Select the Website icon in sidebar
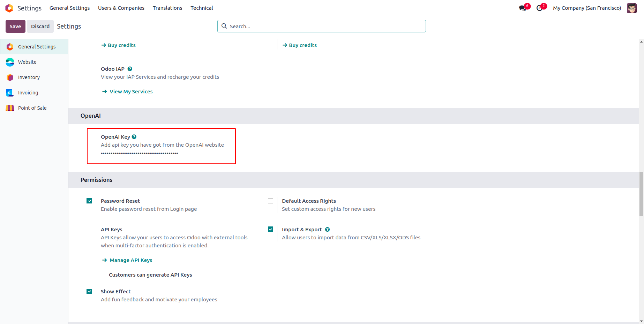The height and width of the screenshot is (324, 644). coord(10,62)
